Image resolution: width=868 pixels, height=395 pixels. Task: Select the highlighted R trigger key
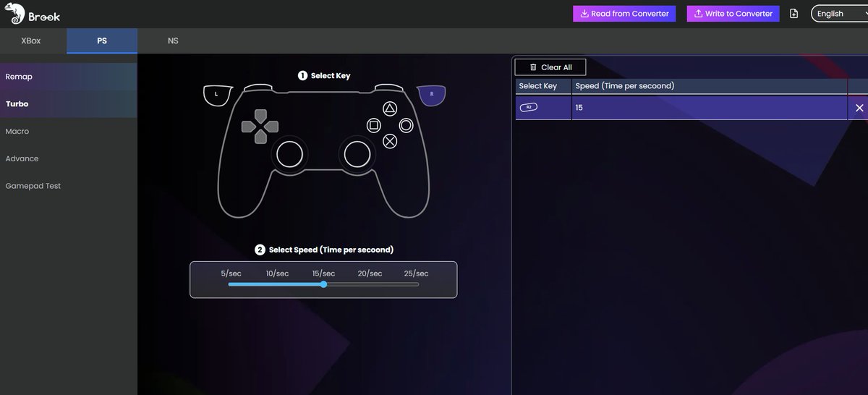tap(432, 95)
